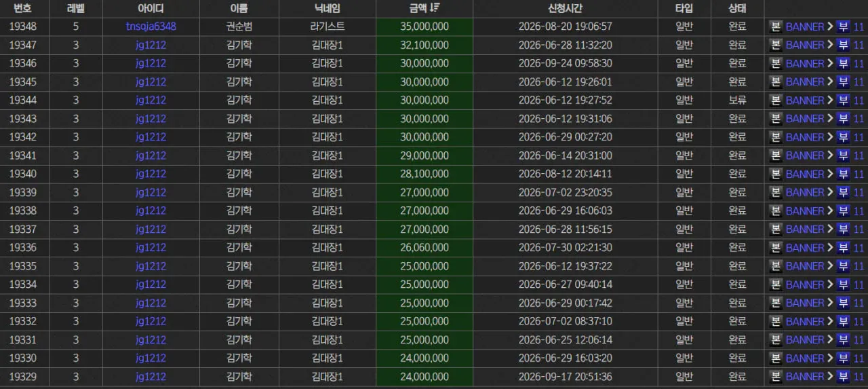
Task: Click the 본 badge in row 19343
Action: (x=776, y=118)
